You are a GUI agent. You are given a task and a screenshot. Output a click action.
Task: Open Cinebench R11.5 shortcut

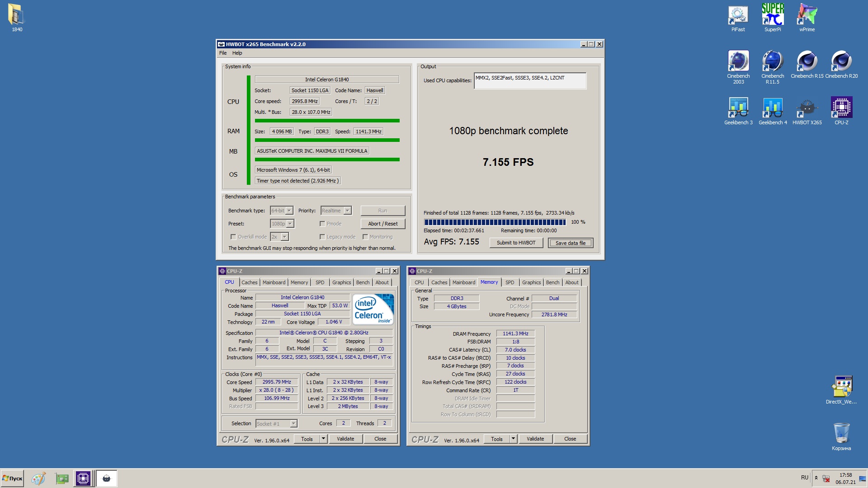(x=772, y=67)
